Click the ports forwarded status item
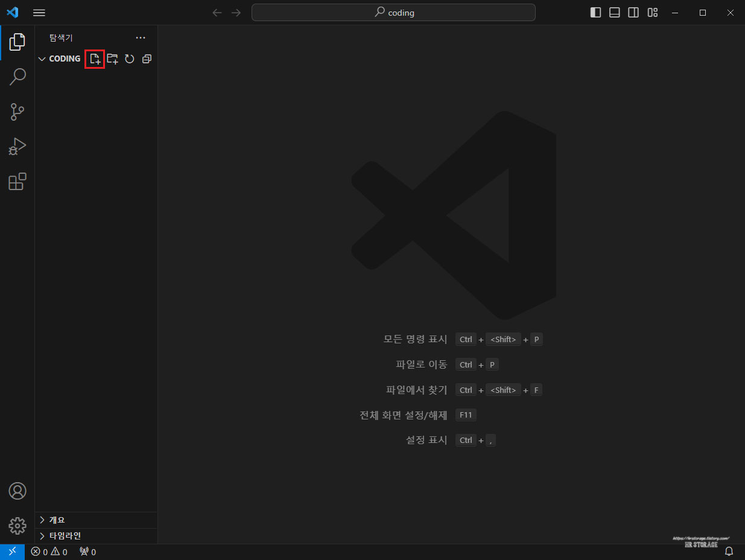The height and width of the screenshot is (560, 745). (x=87, y=552)
